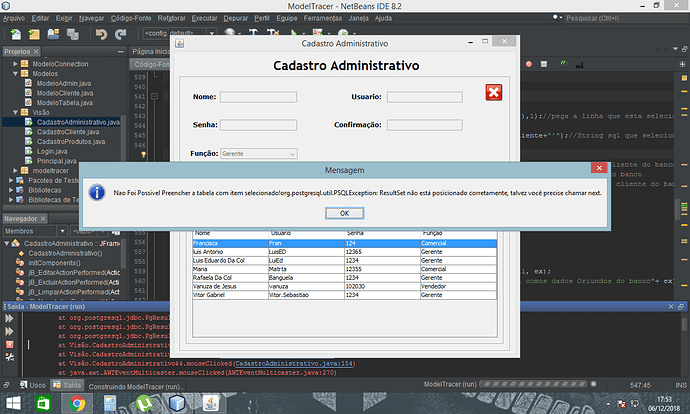Click the Usuario input field

click(x=425, y=97)
